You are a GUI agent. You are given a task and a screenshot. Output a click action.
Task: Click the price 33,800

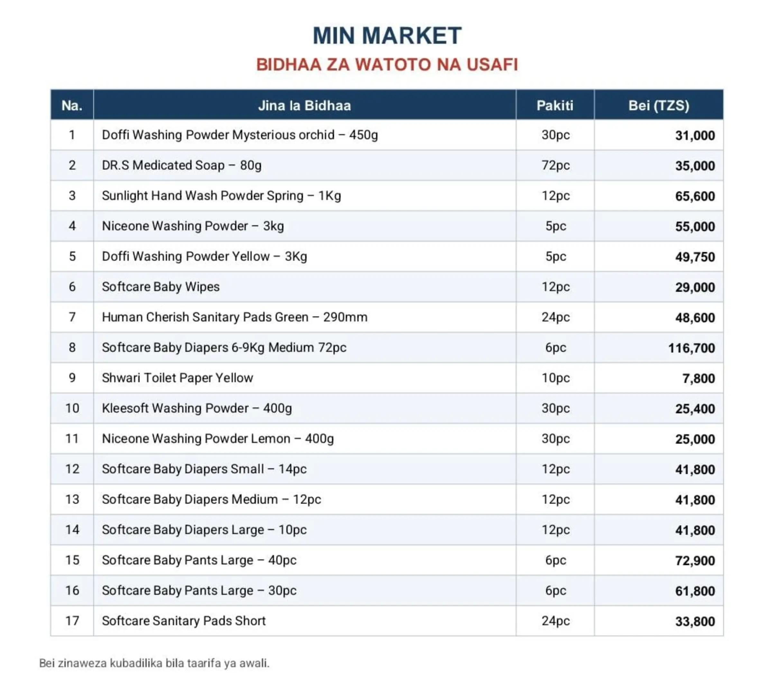pyautogui.click(x=695, y=622)
